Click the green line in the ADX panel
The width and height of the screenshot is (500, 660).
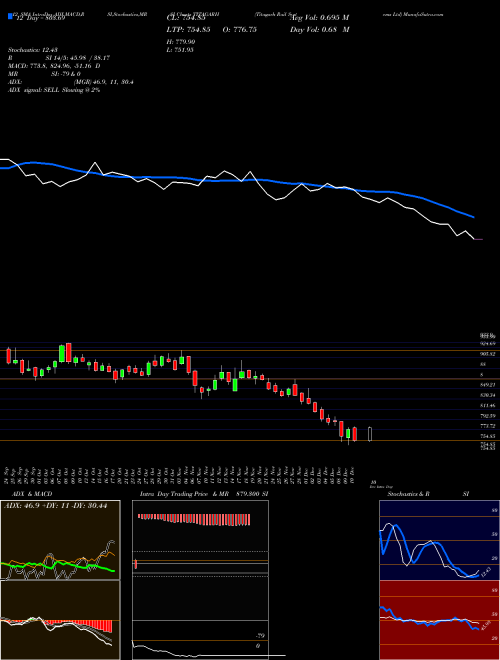(58, 566)
